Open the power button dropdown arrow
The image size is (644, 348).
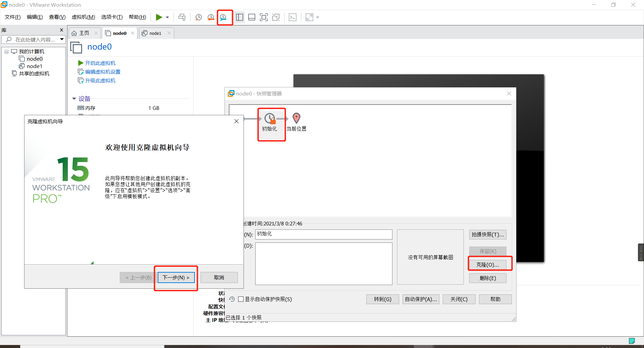click(167, 17)
